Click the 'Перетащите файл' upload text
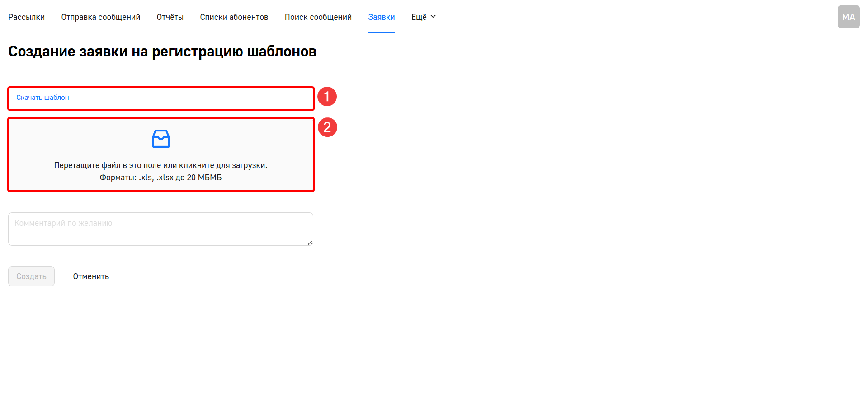This screenshot has height=412, width=868. click(160, 165)
